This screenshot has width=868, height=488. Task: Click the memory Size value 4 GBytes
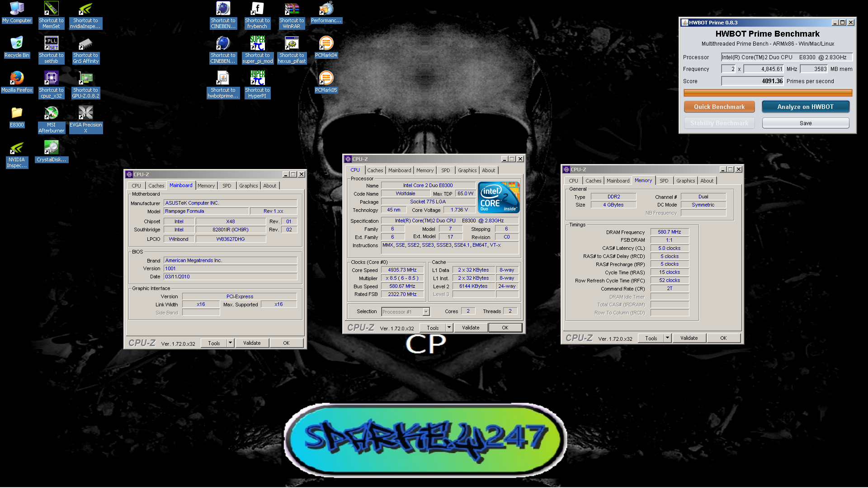[x=613, y=205]
